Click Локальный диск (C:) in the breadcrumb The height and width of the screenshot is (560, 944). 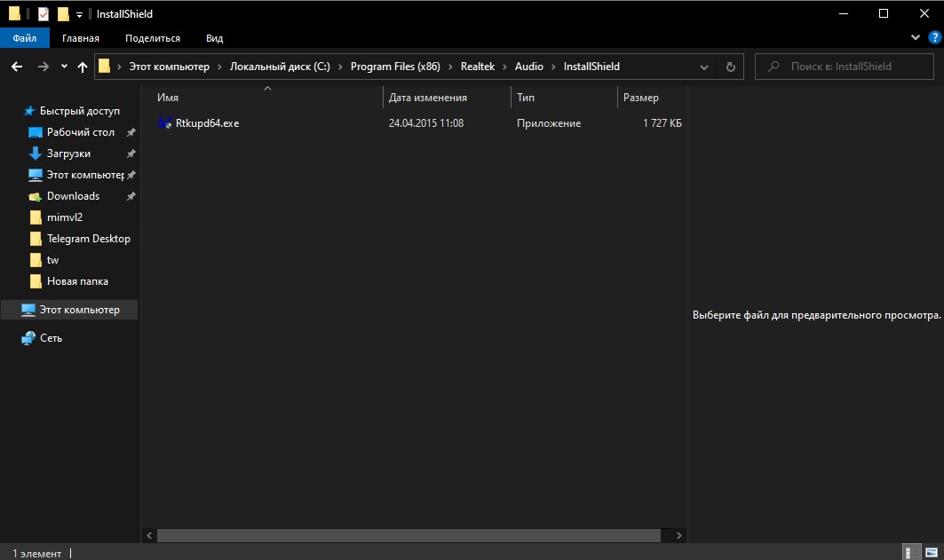coord(280,67)
